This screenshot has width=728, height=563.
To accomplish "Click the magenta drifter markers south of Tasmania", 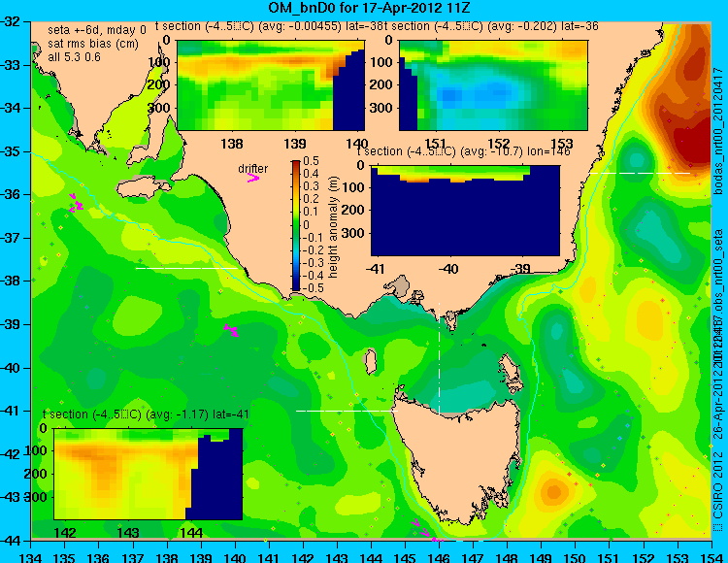I will [425, 531].
